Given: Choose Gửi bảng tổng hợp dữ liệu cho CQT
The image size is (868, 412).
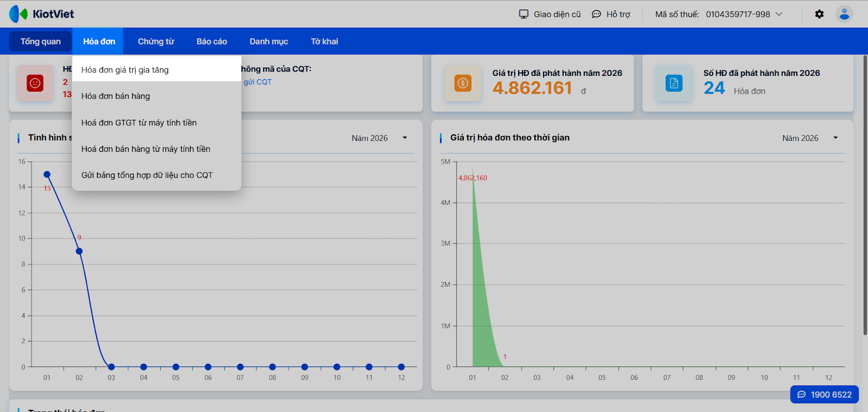Looking at the screenshot, I should tap(147, 175).
